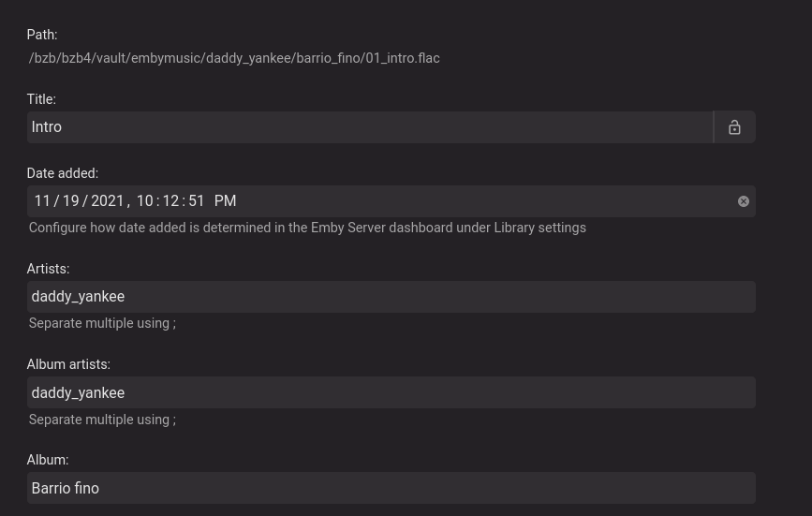Click the Album field showing Barrio fino
The width and height of the screenshot is (812, 516).
point(391,488)
